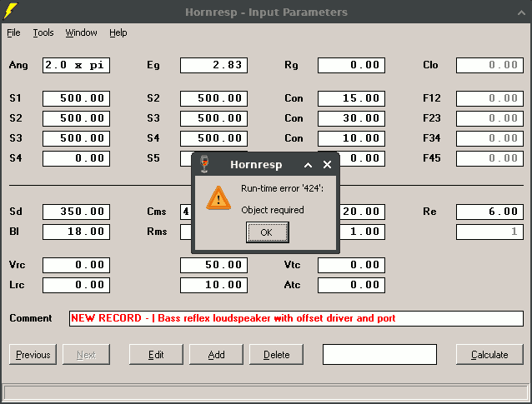Click the unlabeled field showing 50.00
532x404 pixels.
(213, 265)
